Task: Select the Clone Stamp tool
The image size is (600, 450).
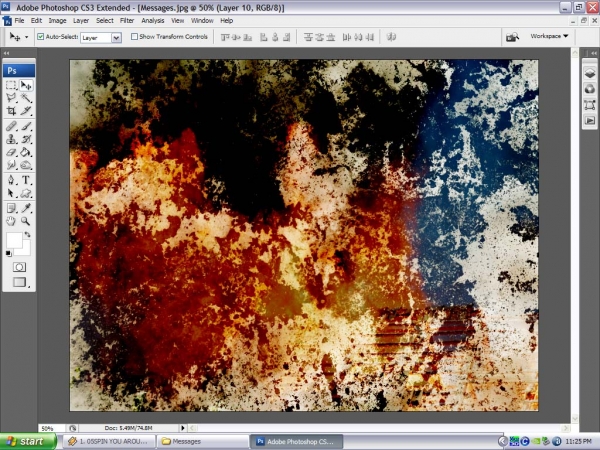Action: coord(11,139)
